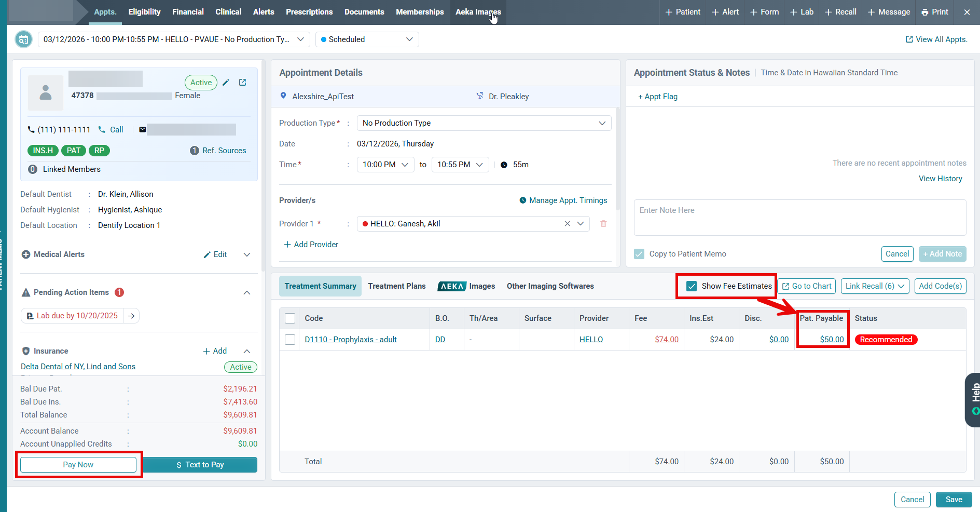The image size is (980, 512).
Task: Click the calendar appointment icon beside the date selector
Action: tap(23, 39)
